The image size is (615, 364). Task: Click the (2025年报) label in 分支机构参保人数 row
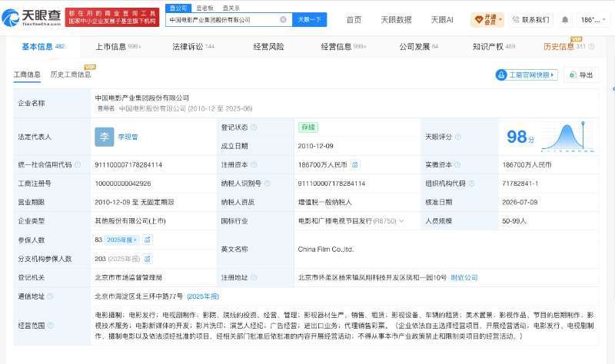(124, 259)
